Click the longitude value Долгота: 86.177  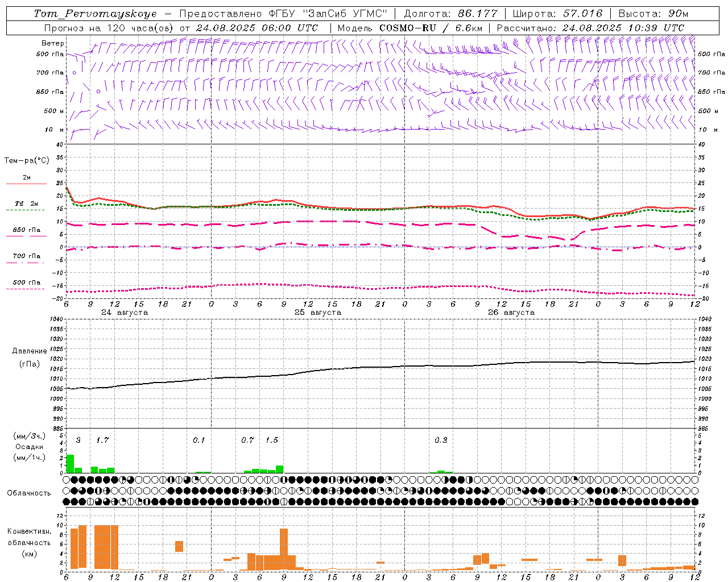[x=450, y=14]
